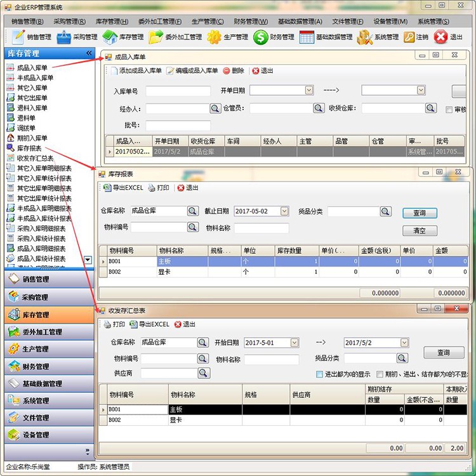476x476 pixels.
Task: Click the 仓管员 search magnifier icon
Action: pyautogui.click(x=319, y=108)
